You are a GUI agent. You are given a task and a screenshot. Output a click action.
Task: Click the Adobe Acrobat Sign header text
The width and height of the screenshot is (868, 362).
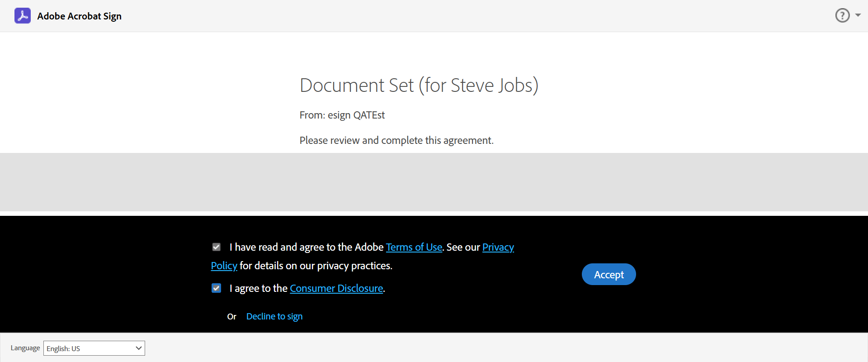(x=79, y=16)
